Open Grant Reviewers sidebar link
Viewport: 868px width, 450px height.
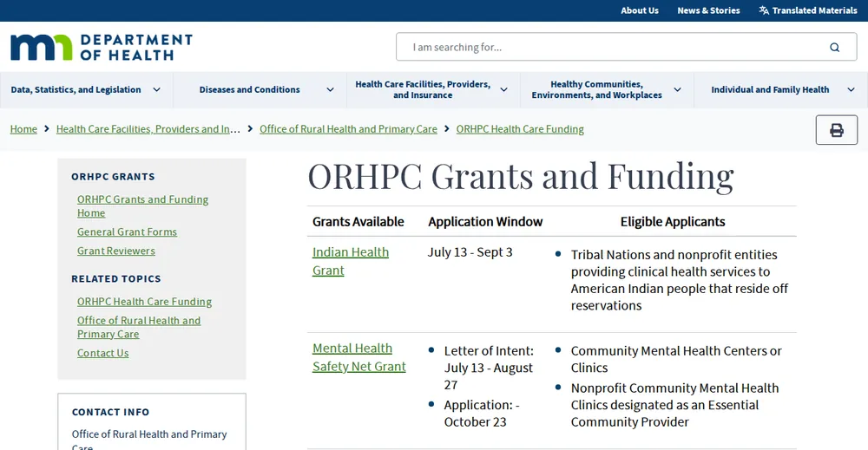tap(116, 251)
